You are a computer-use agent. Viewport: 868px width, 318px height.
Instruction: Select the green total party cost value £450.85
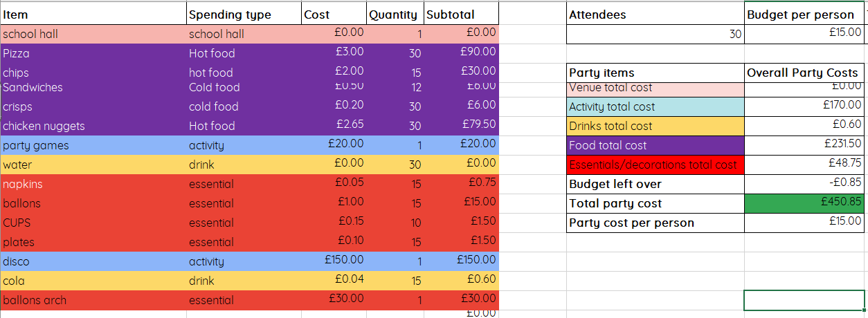pyautogui.click(x=804, y=203)
